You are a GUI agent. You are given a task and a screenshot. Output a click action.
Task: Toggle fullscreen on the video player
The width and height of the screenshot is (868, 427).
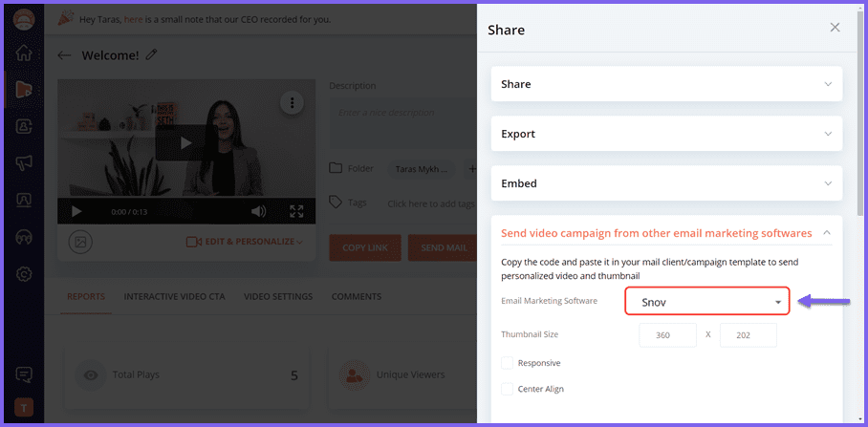click(296, 211)
